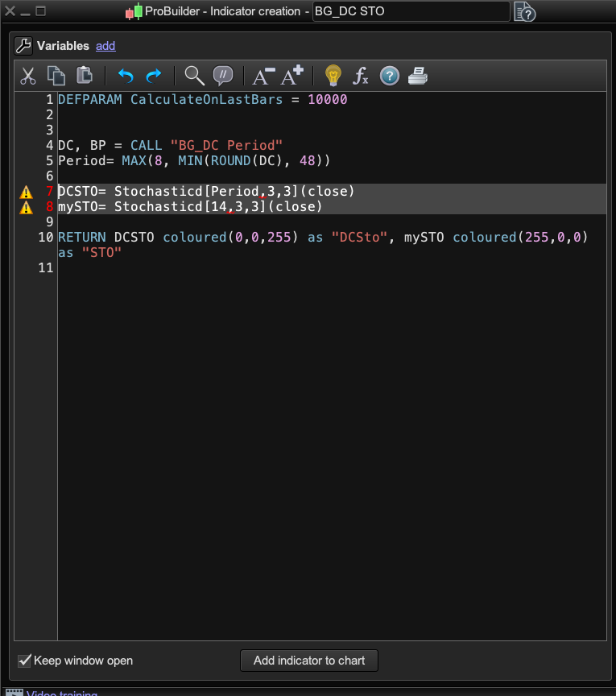Click the Cut scissors icon
The height and width of the screenshot is (696, 616).
click(28, 77)
